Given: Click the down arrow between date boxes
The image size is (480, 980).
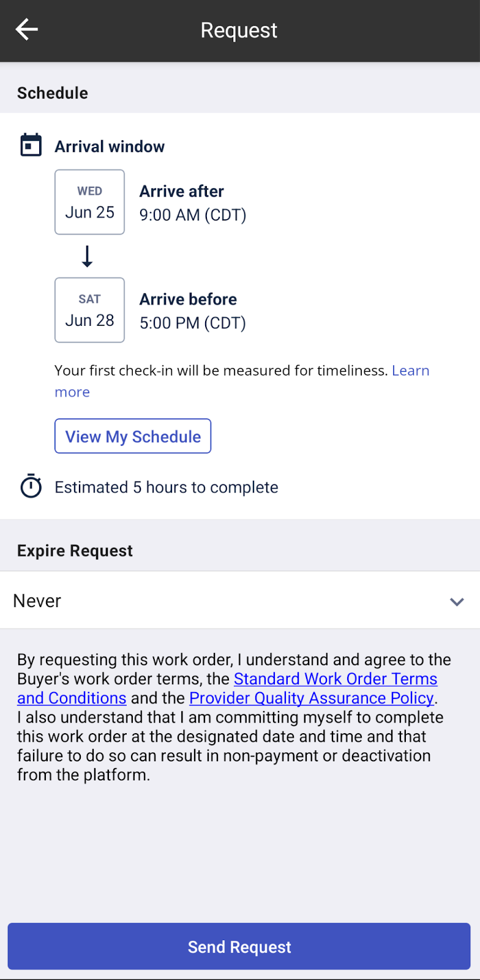Looking at the screenshot, I should click(x=88, y=256).
